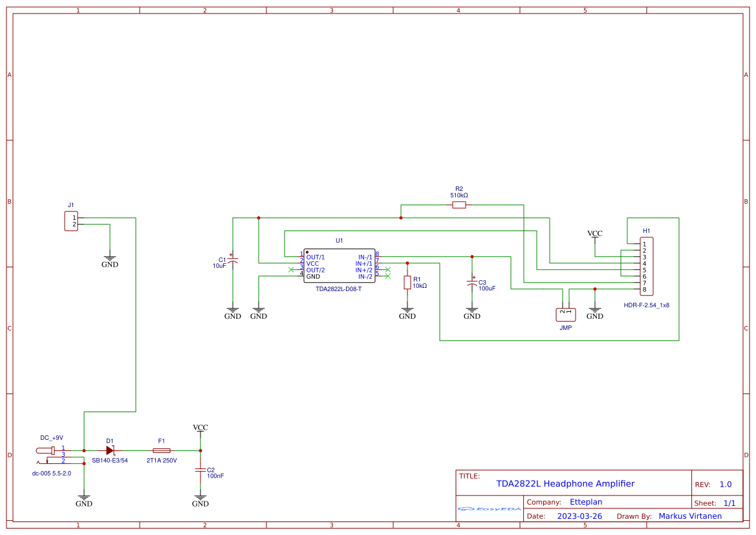Select the C2 100nF capacitor symbol

click(200, 470)
